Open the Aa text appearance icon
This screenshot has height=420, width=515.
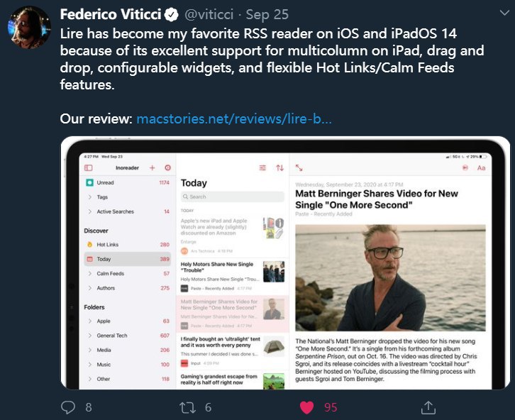tap(481, 168)
